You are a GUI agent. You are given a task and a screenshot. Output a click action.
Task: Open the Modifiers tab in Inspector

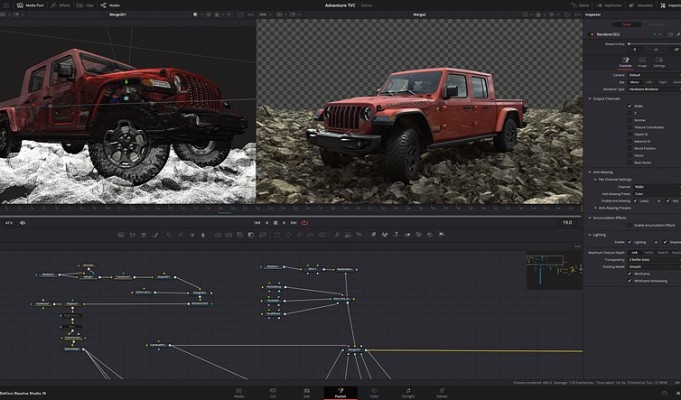click(657, 25)
